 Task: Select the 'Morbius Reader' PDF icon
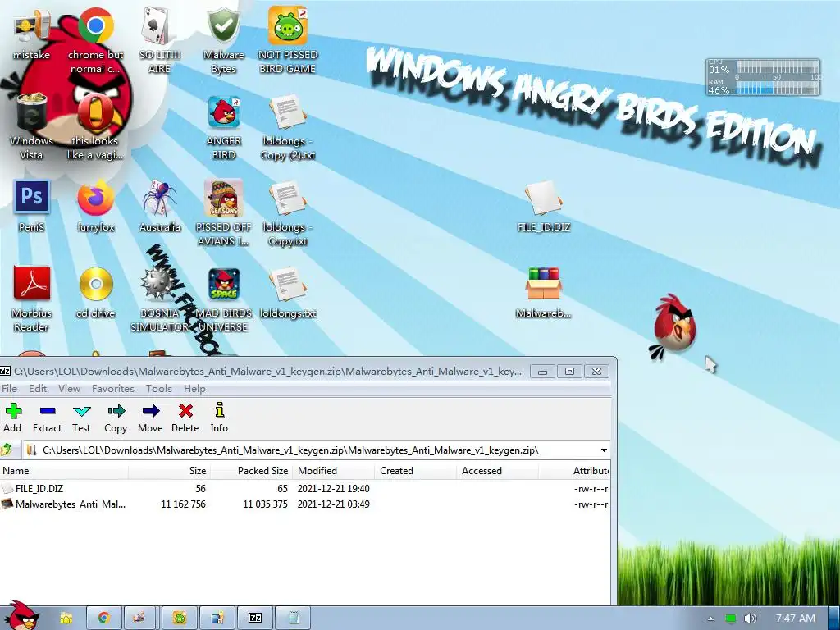[32, 299]
